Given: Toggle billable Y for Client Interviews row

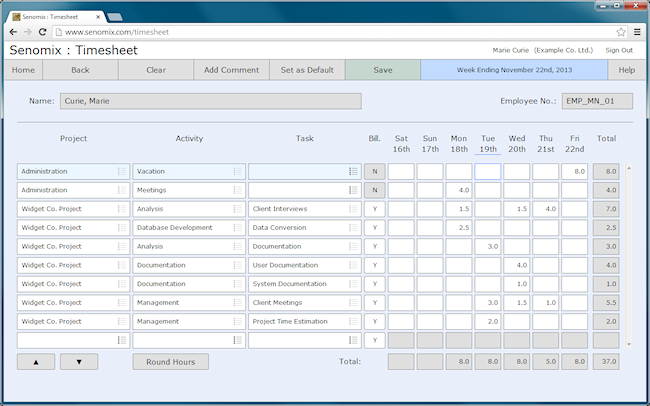Looking at the screenshot, I should (x=375, y=209).
